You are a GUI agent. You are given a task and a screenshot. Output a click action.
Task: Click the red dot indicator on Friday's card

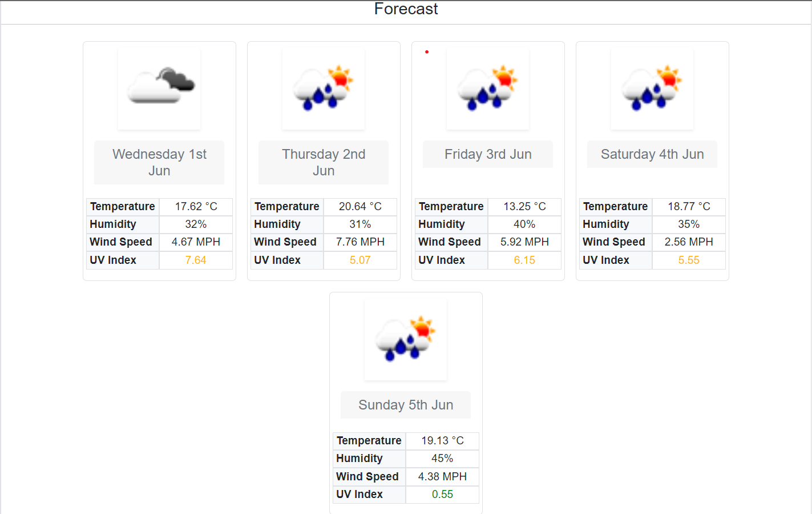pos(427,51)
